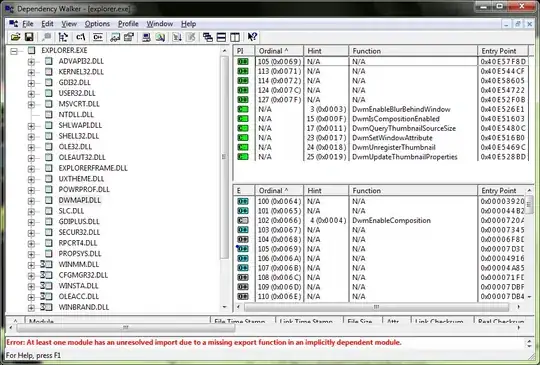The height and width of the screenshot is (365, 540).
Task: Toggle the Full Paths c:\ button
Action: point(81,37)
